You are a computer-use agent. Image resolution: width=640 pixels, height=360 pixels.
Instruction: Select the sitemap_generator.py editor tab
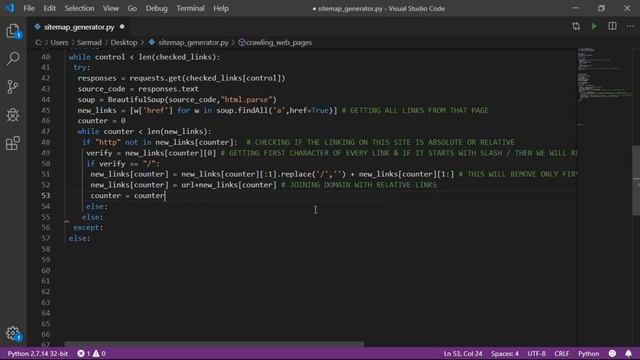pos(79,27)
